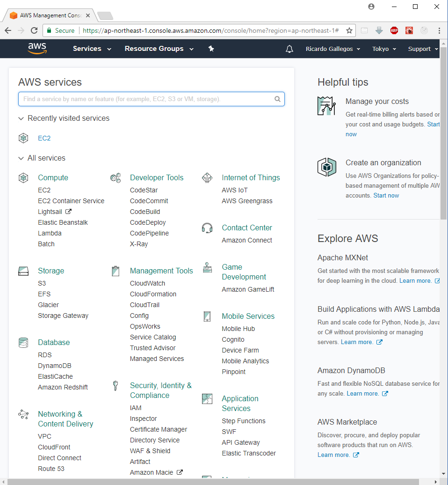Open the EC2 link under Recently visited

click(x=44, y=138)
